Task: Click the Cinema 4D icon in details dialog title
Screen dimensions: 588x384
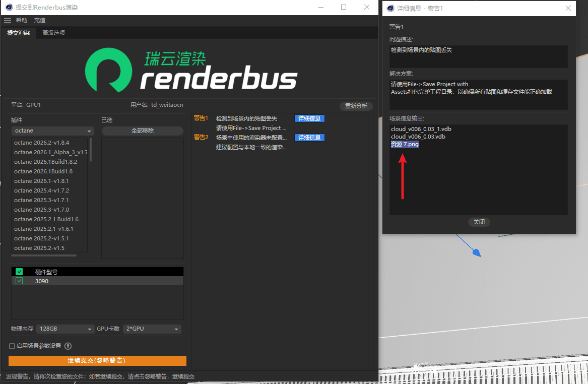Action: (x=390, y=8)
